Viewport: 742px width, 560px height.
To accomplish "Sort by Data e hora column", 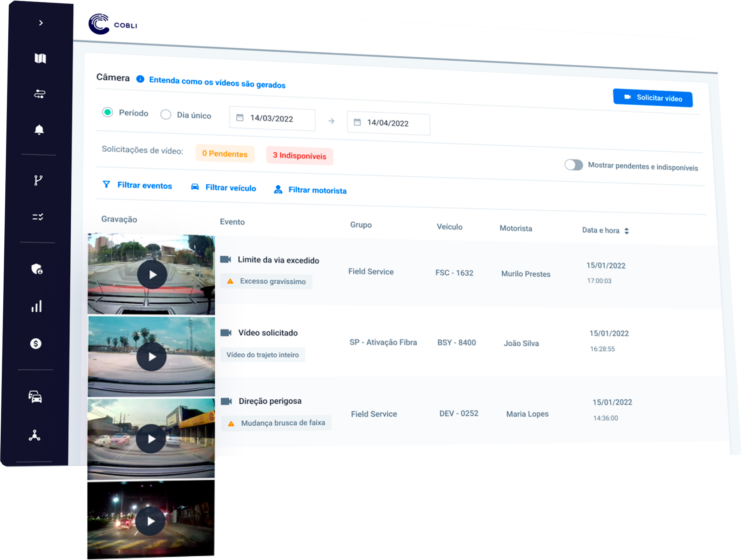I will 626,231.
